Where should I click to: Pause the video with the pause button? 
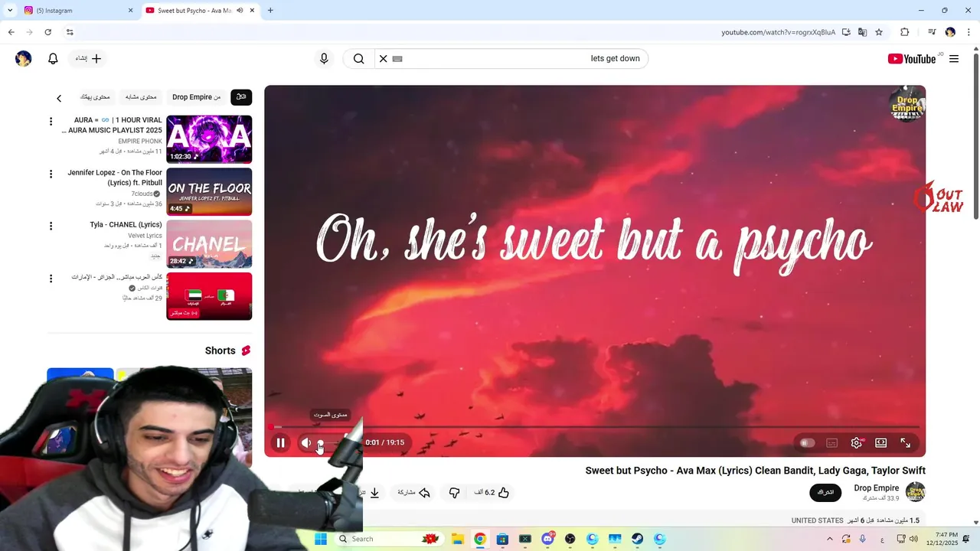(281, 442)
